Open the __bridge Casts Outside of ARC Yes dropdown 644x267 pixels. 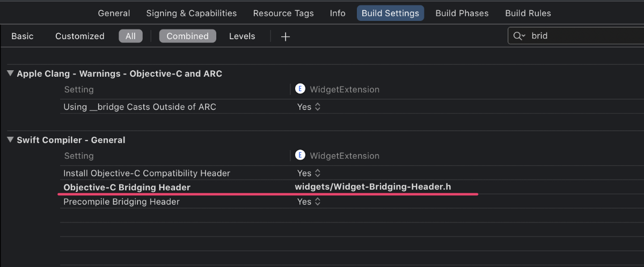pyautogui.click(x=309, y=107)
